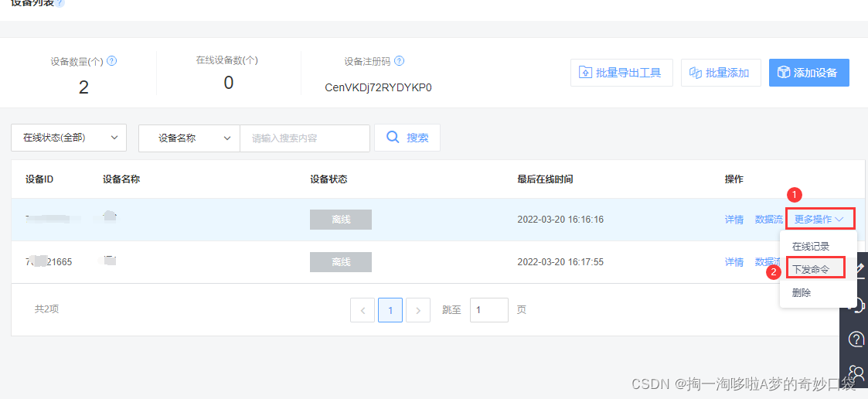Expand 更多操作 dropdown
The width and height of the screenshot is (868, 399).
tap(820, 219)
